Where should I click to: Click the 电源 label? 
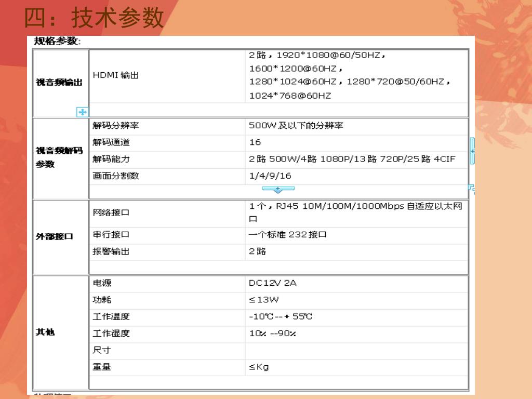click(x=102, y=283)
